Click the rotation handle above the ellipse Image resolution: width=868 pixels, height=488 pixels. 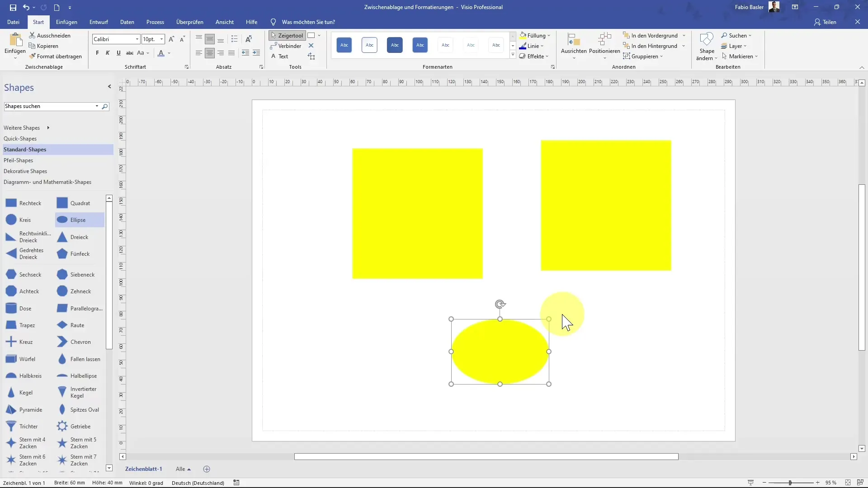500,304
